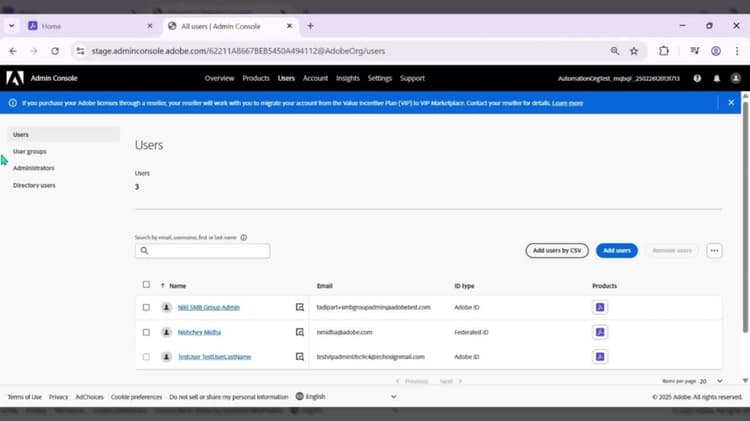Open the English language dropdown
750x421 pixels.
[x=346, y=396]
